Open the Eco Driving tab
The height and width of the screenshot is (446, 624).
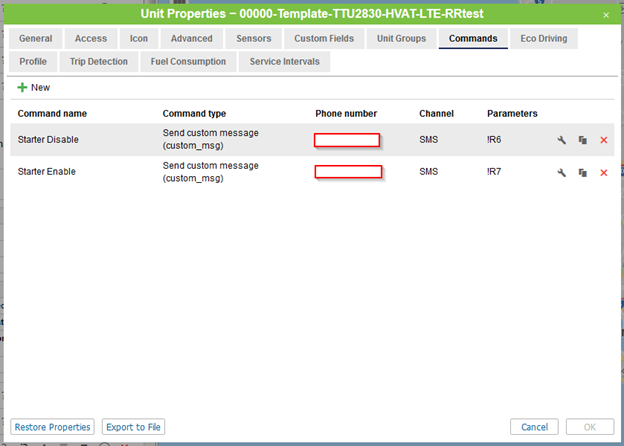(x=543, y=39)
